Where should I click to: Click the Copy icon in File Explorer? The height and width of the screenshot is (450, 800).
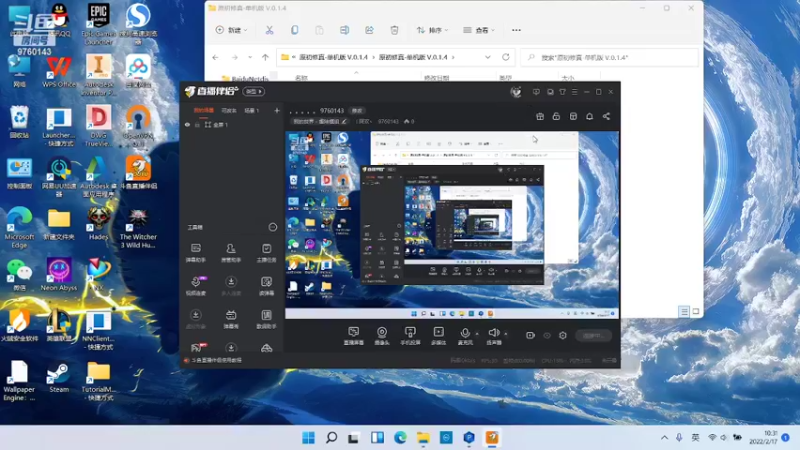tap(294, 30)
